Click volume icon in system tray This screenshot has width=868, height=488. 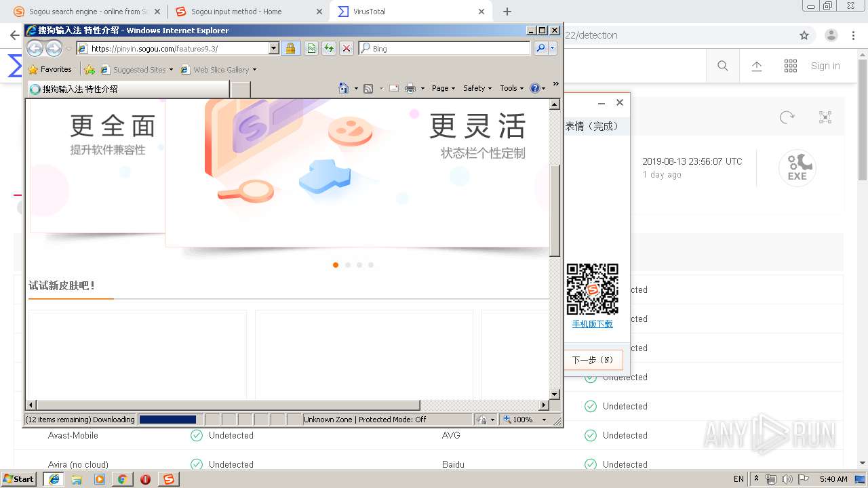(787, 479)
